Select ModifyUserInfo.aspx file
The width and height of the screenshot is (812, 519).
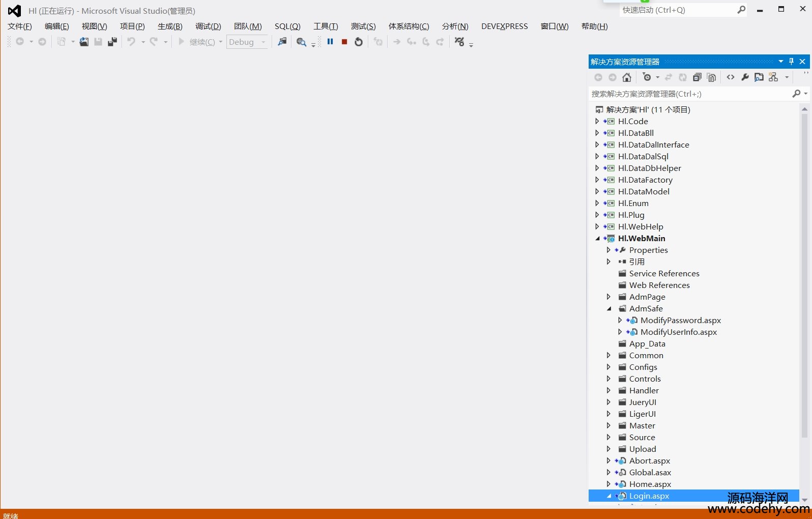tap(679, 332)
